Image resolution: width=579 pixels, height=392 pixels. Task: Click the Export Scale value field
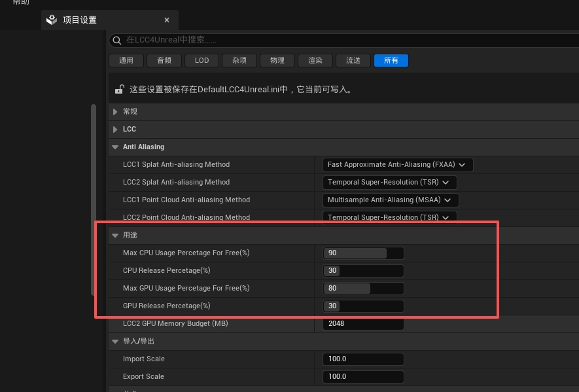point(363,377)
